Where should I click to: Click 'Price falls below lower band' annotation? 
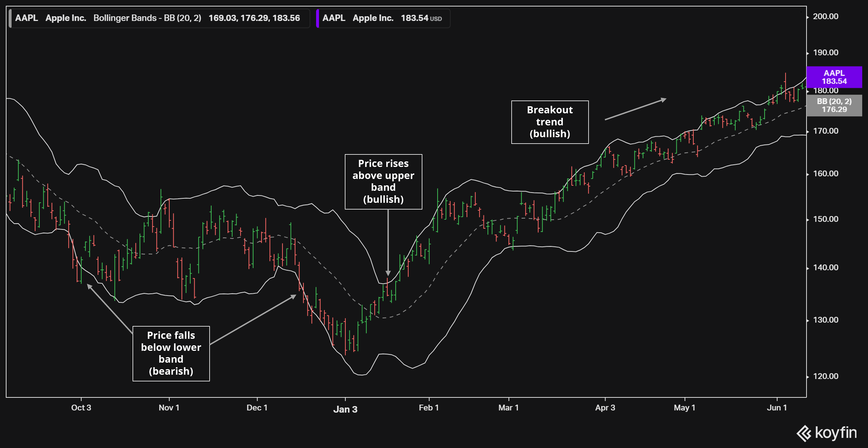(x=171, y=353)
